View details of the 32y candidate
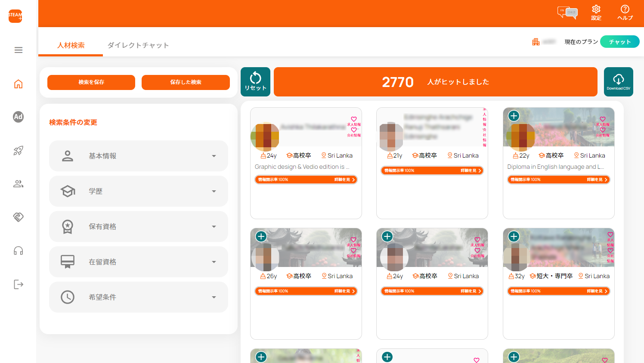The width and height of the screenshot is (644, 363). pos(559,291)
